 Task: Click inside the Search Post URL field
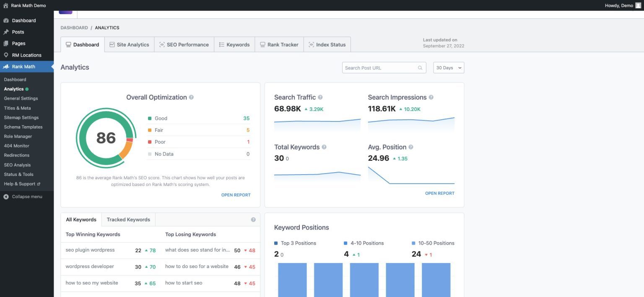[379, 67]
